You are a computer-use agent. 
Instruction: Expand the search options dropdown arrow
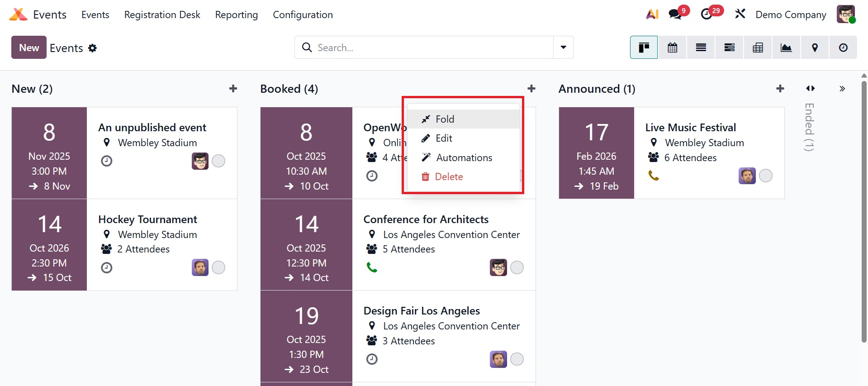click(x=563, y=48)
